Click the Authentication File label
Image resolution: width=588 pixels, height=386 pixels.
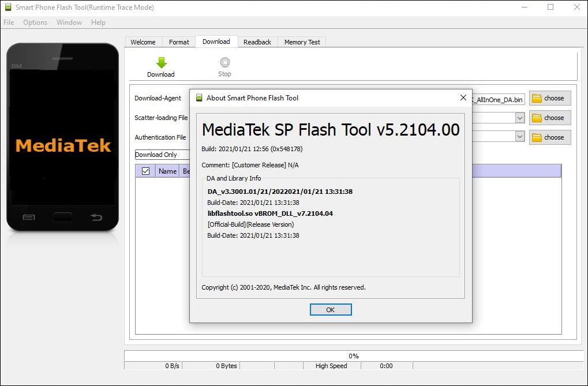[x=160, y=137]
